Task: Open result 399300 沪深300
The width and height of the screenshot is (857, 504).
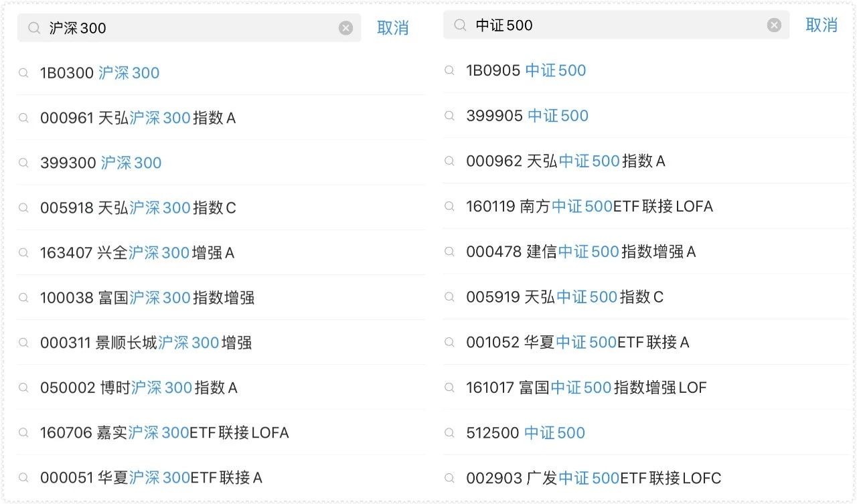Action: (100, 163)
